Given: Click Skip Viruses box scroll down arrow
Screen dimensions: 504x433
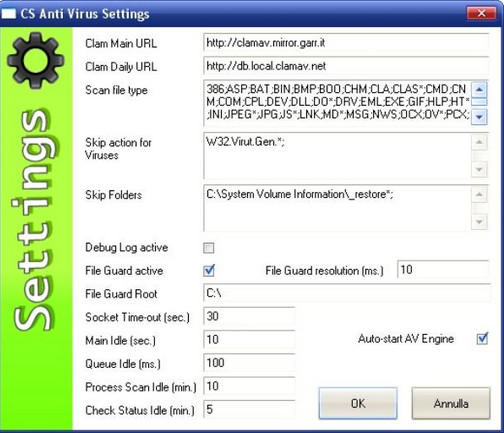Looking at the screenshot, I should click(479, 169).
